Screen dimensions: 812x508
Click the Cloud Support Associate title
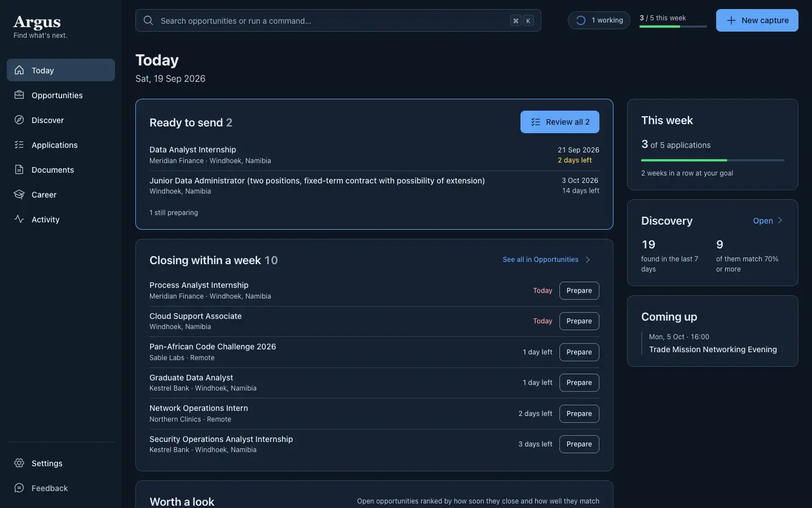(x=195, y=316)
